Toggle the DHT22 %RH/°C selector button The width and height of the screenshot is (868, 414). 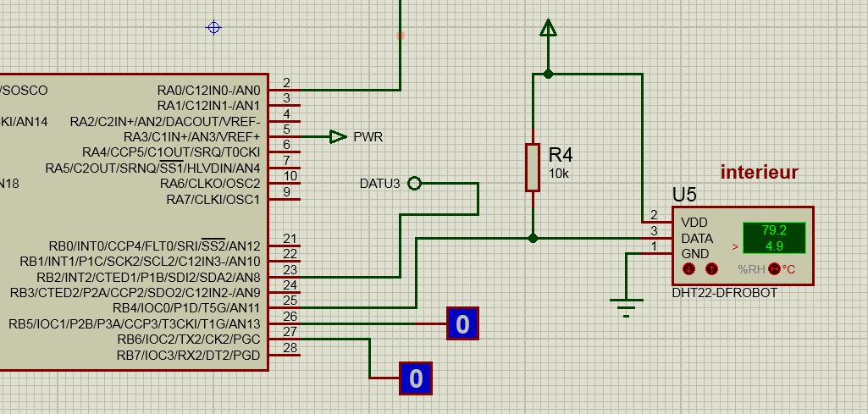pos(773,269)
